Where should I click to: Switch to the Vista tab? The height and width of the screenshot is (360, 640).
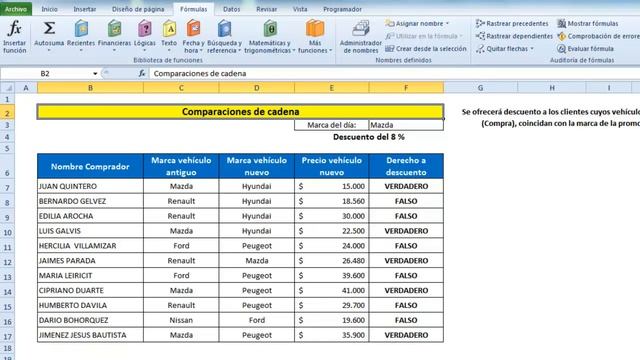(300, 9)
